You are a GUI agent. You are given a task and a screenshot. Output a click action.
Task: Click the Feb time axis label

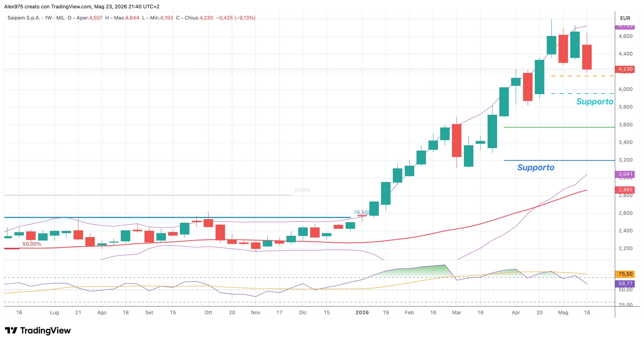point(409,313)
